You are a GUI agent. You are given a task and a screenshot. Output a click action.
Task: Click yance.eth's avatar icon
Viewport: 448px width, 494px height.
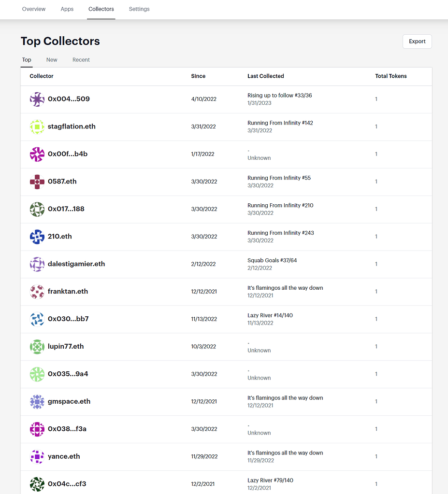coord(37,456)
